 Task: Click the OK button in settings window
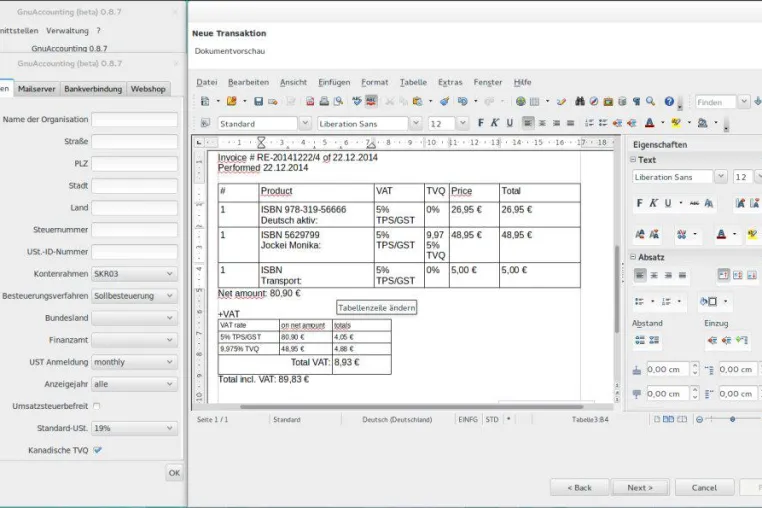[174, 473]
